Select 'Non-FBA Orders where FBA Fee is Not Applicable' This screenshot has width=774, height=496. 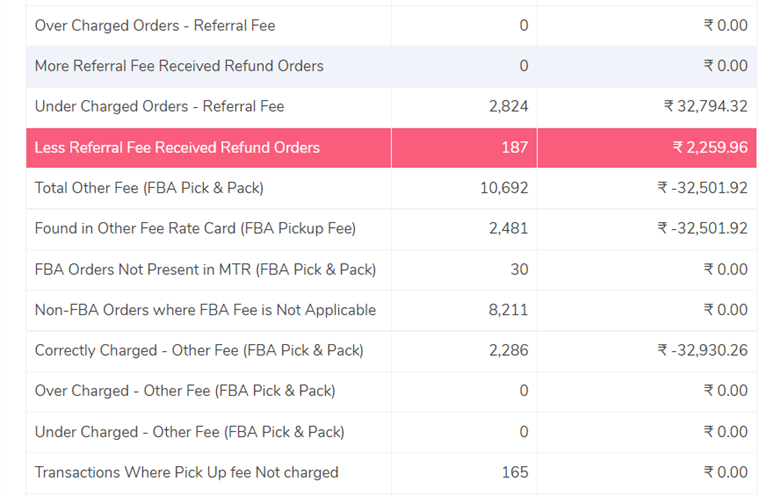coord(205,310)
